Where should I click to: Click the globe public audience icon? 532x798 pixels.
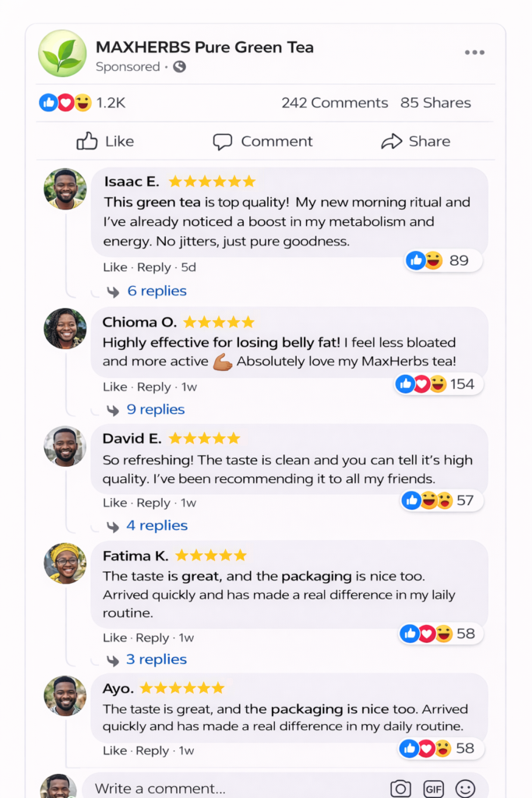point(179,67)
